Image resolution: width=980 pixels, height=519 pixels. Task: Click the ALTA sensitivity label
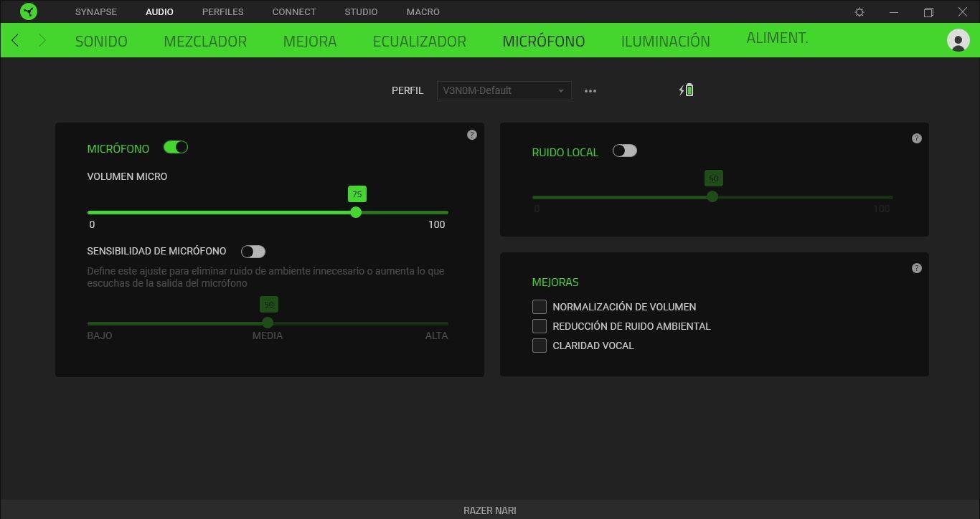click(x=436, y=335)
